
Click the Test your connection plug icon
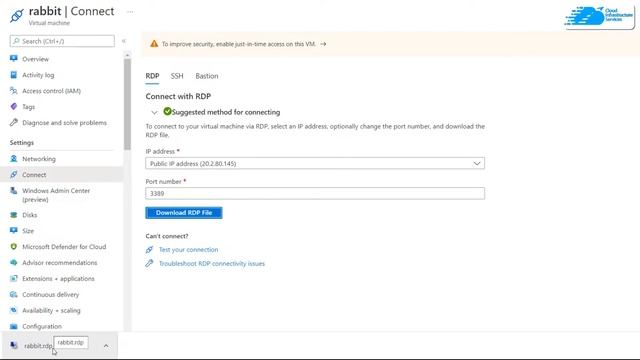coord(149,249)
